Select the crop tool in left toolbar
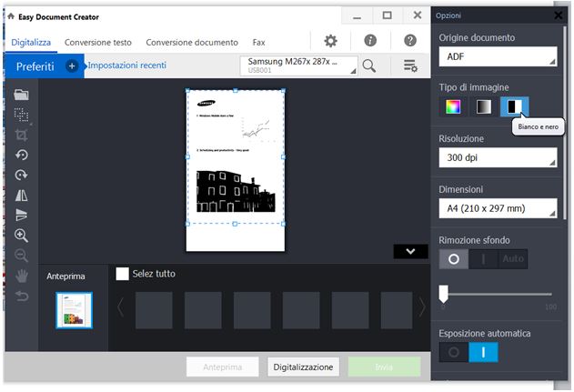Viewport: 574px width, 392px height. 21,135
